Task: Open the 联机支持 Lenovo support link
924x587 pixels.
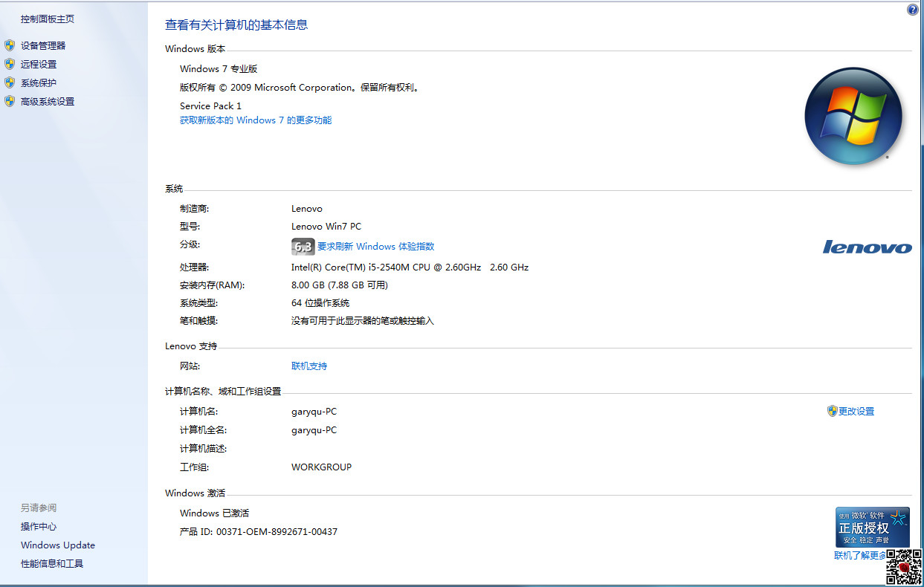Action: 309,366
